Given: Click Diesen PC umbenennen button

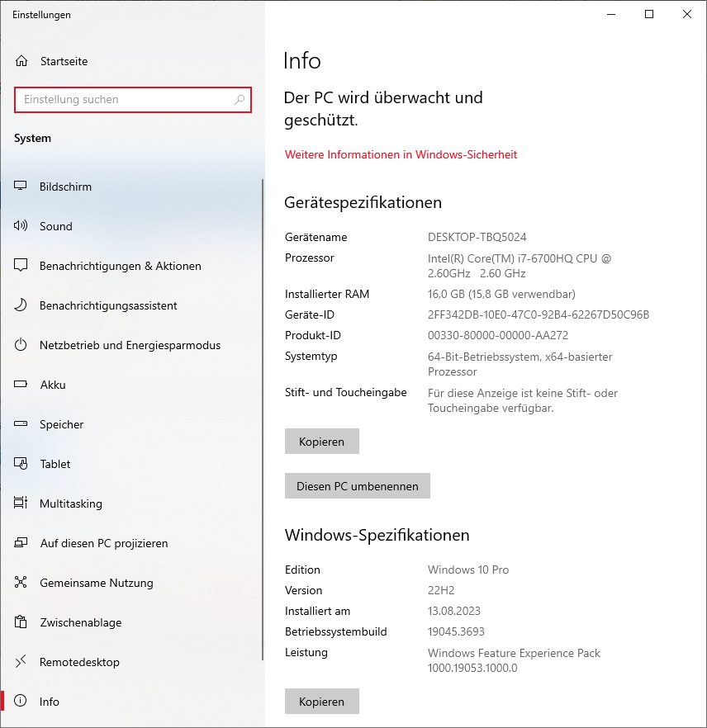Looking at the screenshot, I should click(x=357, y=485).
